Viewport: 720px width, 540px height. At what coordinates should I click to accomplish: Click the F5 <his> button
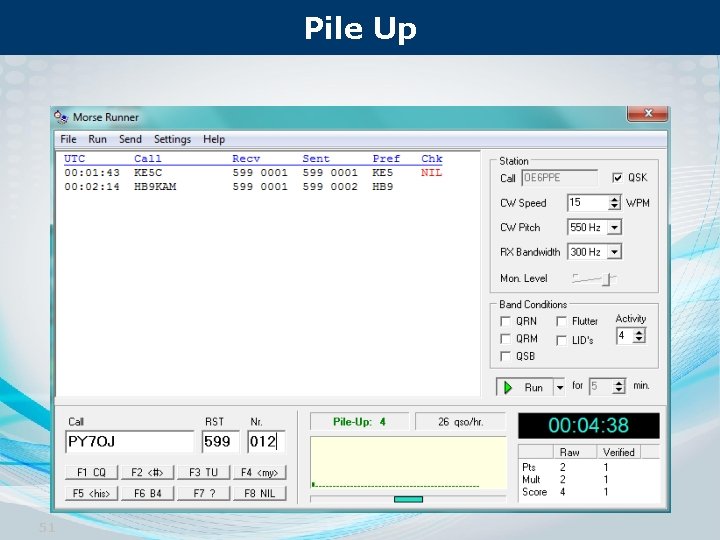pyautogui.click(x=91, y=494)
